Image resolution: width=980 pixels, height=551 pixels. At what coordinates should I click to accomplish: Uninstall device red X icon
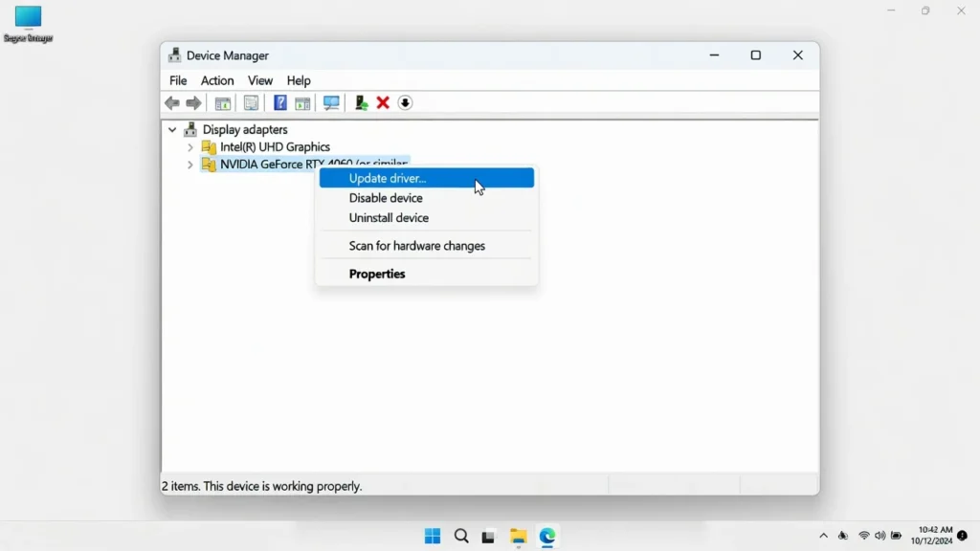(x=383, y=103)
